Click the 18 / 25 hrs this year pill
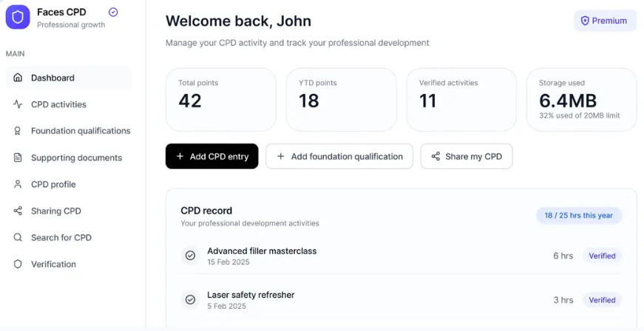Viewport: 644px width, 331px height. coord(579,215)
